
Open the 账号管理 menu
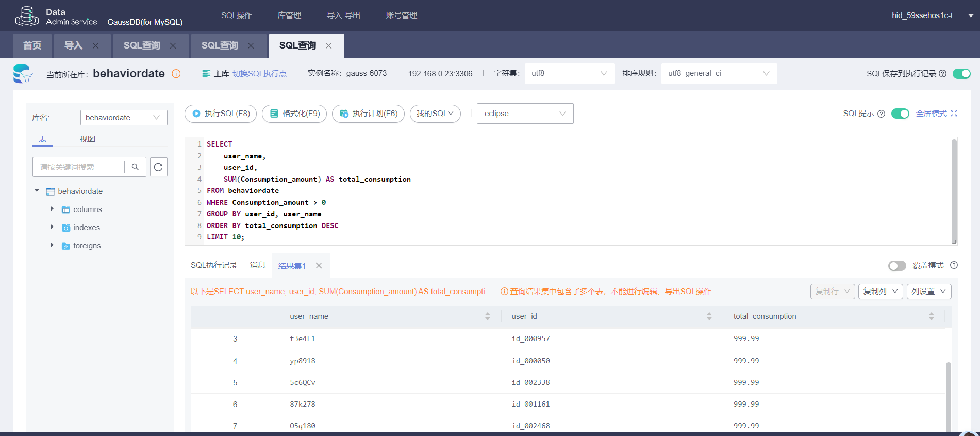(x=402, y=15)
